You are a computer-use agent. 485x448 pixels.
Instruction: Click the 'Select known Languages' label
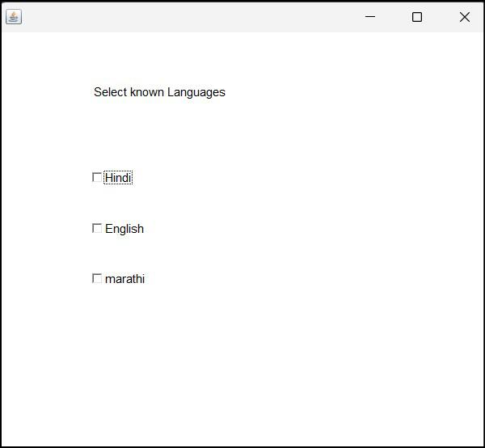(x=159, y=92)
